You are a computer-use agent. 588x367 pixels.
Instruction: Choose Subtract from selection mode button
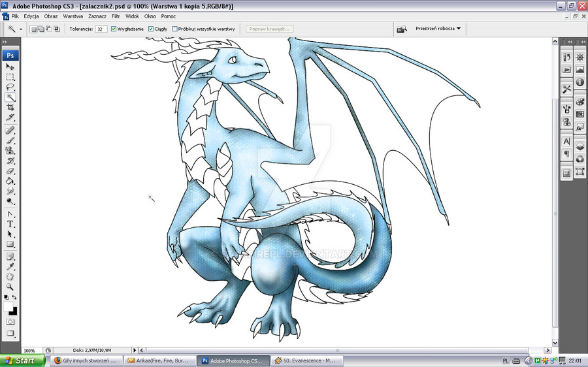(49, 29)
